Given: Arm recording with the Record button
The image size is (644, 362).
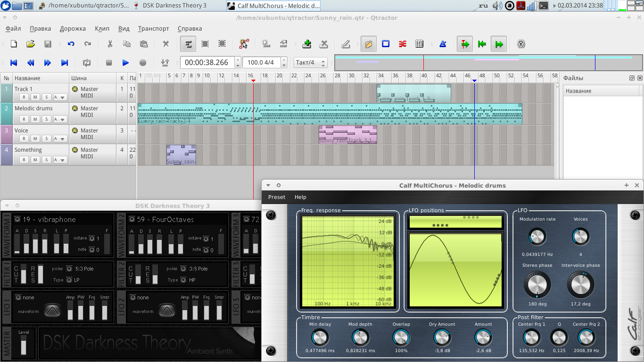Looking at the screenshot, I should click(x=142, y=62).
